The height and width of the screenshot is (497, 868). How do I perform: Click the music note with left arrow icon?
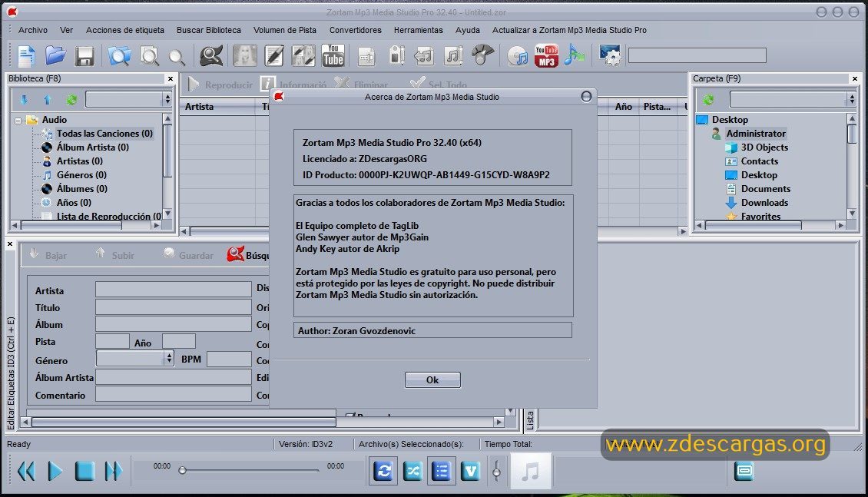(x=424, y=56)
